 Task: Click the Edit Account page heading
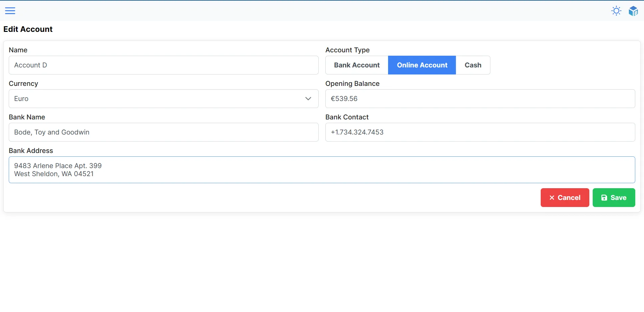point(28,29)
